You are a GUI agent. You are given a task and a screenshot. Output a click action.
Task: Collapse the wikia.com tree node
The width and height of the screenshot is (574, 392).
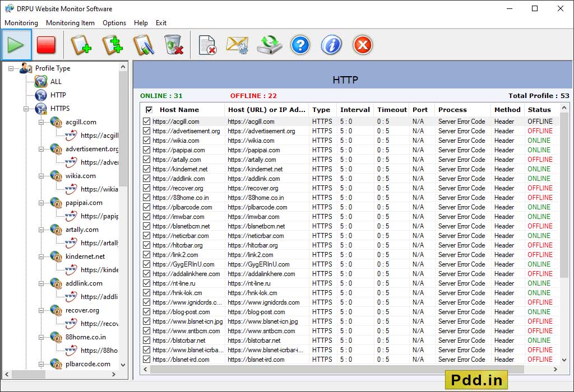(x=41, y=176)
